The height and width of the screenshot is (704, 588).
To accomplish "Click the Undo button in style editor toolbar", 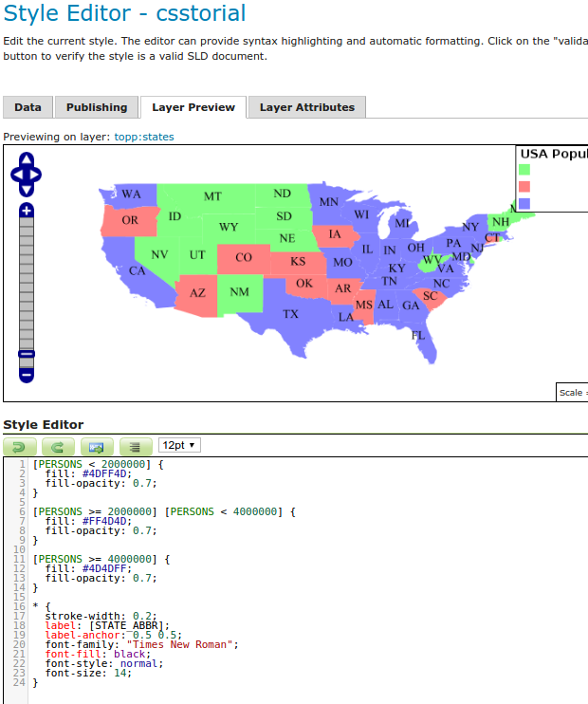I will [x=20, y=447].
